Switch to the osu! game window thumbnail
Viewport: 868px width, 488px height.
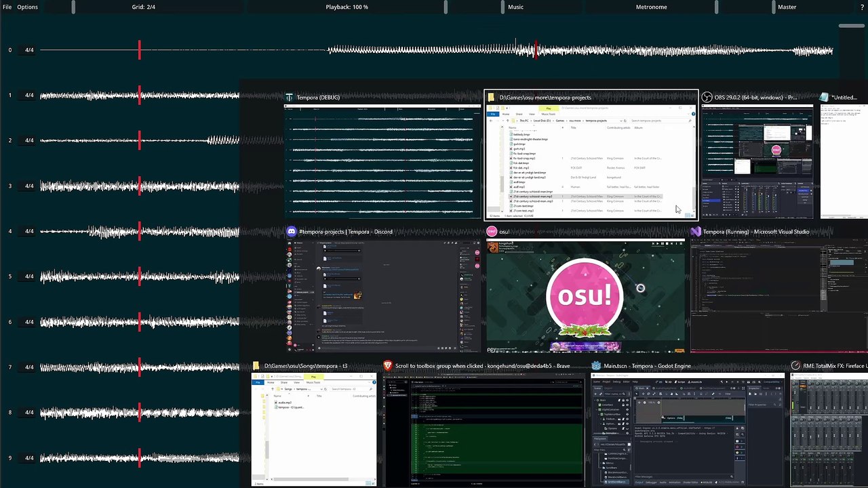586,296
